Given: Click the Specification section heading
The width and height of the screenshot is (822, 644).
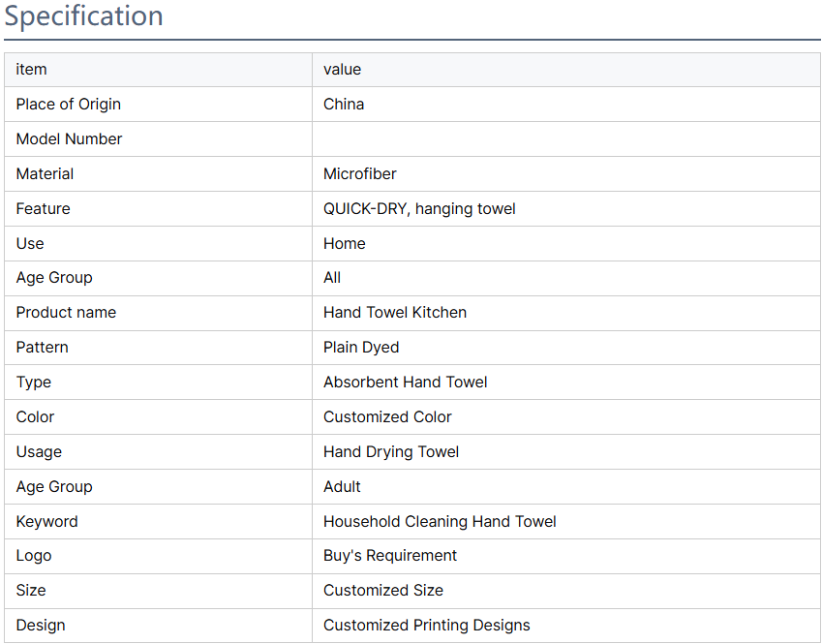Looking at the screenshot, I should click(x=84, y=16).
